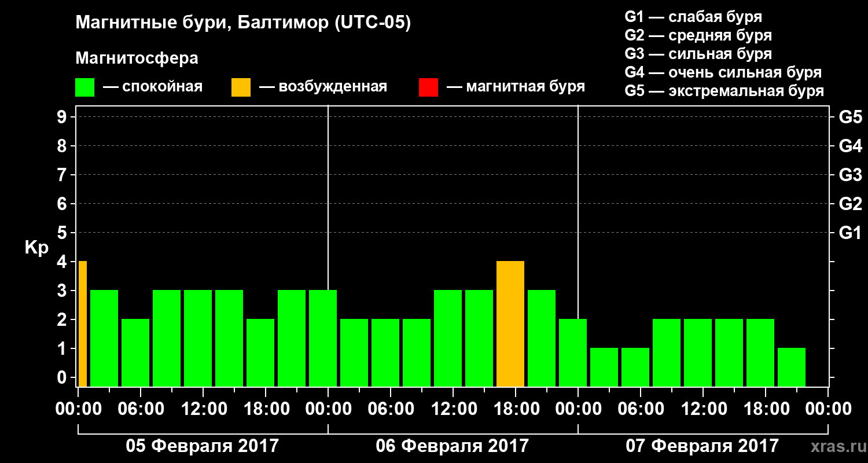
Task: Click the 'Kp' axis title
Action: point(36,248)
